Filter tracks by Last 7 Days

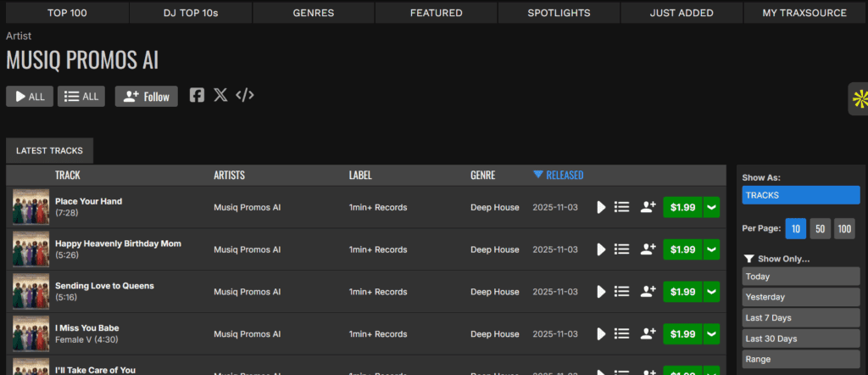pyautogui.click(x=800, y=318)
